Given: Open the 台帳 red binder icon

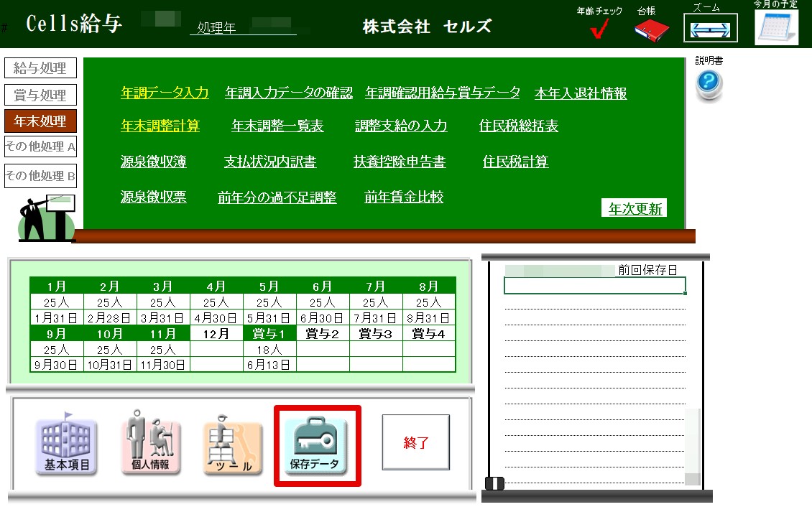Looking at the screenshot, I should (651, 29).
